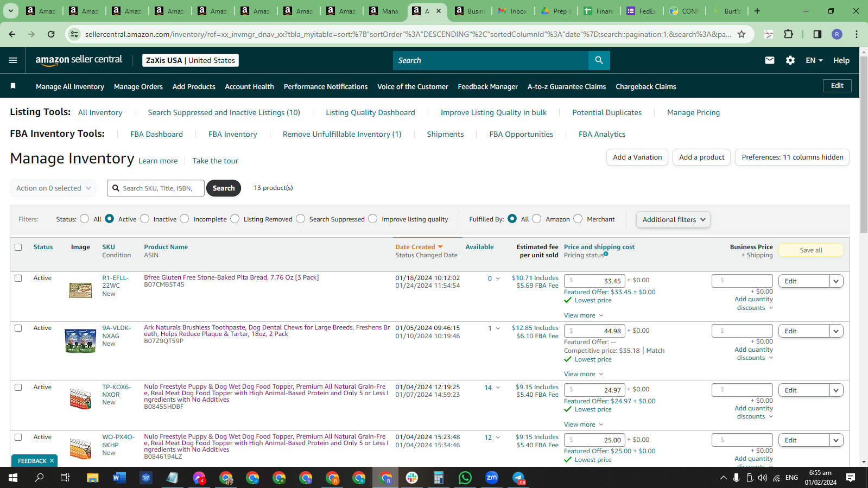The width and height of the screenshot is (868, 488).
Task: Go to Manage All Inventory menu
Action: pyautogui.click(x=70, y=86)
